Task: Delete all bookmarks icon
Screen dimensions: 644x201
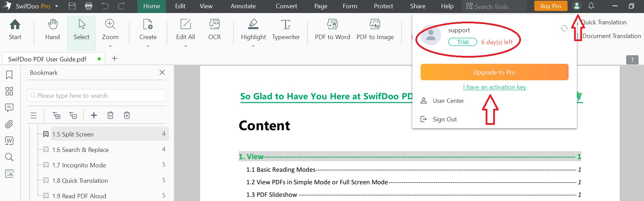Action: point(127,115)
